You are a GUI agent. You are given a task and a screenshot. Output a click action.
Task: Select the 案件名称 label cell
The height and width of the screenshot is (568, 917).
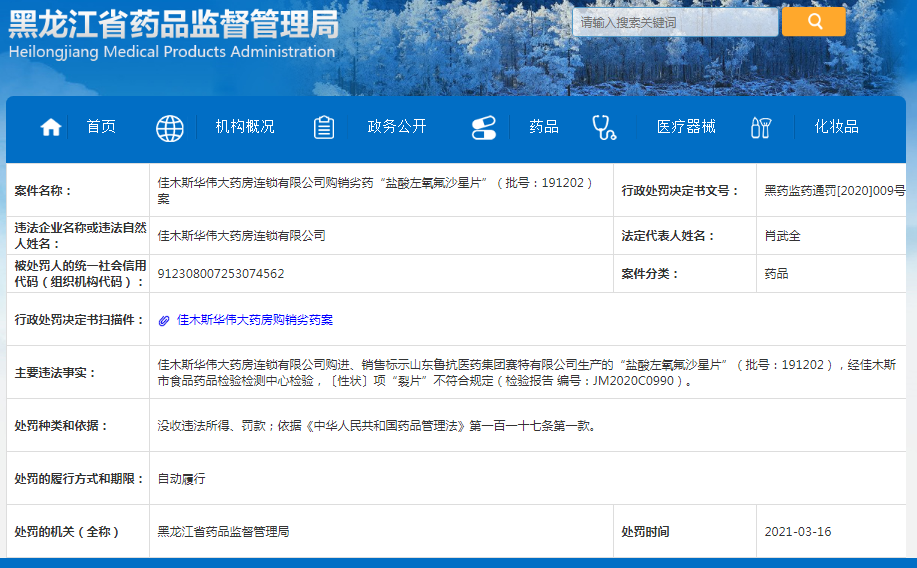coord(43,191)
